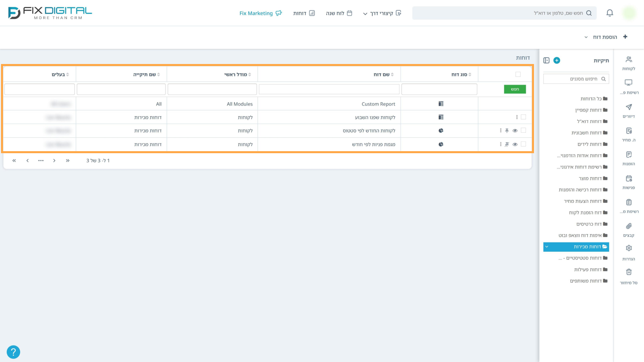The height and width of the screenshot is (362, 644).
Task: Click the pin icon on לקוחות החודש לפי סטטוס row
Action: click(507, 131)
